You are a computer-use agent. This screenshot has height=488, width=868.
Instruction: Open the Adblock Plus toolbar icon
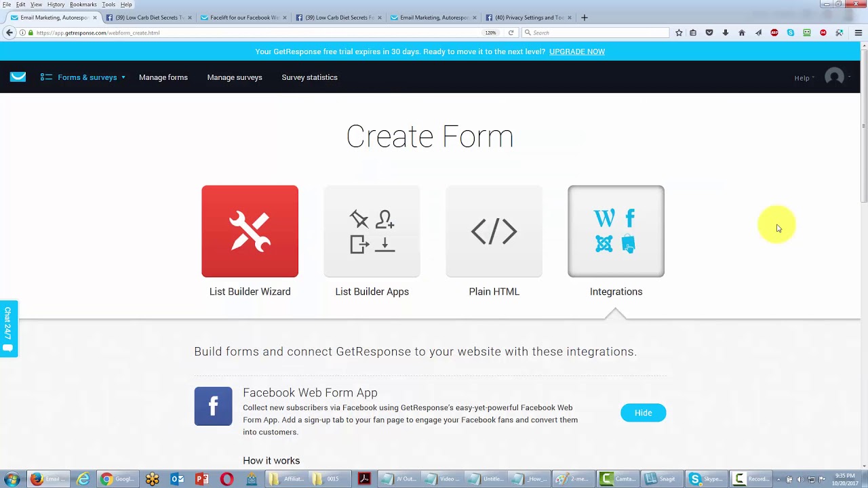click(x=774, y=33)
